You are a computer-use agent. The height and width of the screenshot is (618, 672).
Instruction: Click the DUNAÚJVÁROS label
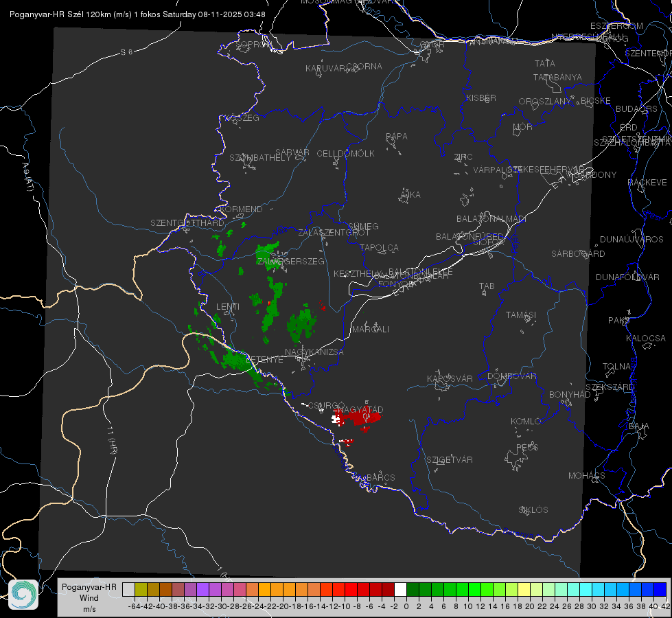(632, 239)
